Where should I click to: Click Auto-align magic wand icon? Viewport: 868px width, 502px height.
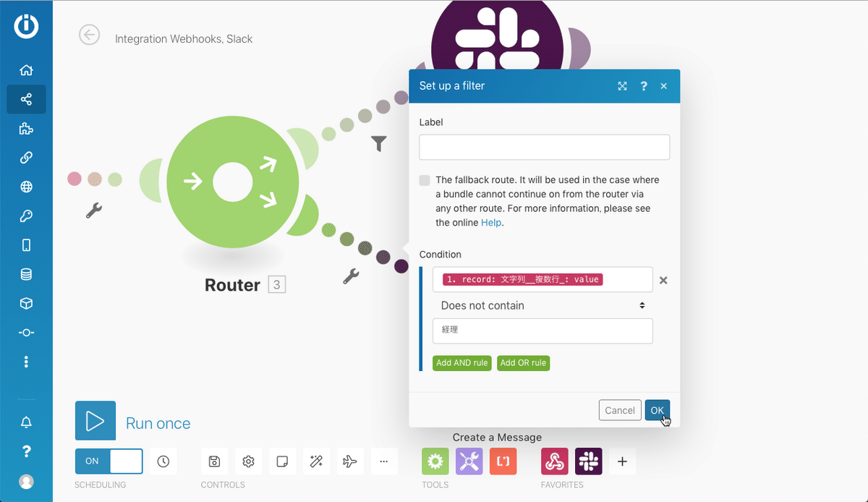316,461
